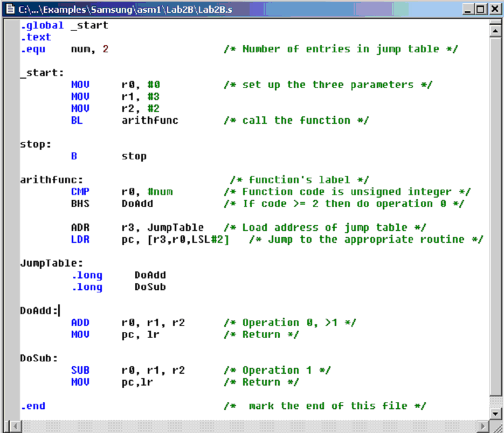
Task: Maximize the Lab2B.s editor window
Action: pyautogui.click(x=480, y=9)
